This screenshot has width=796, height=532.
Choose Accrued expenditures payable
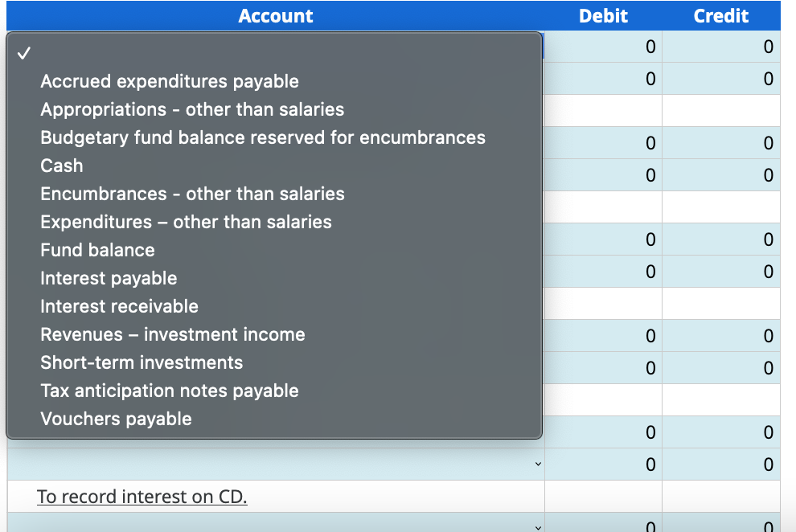click(x=274, y=81)
